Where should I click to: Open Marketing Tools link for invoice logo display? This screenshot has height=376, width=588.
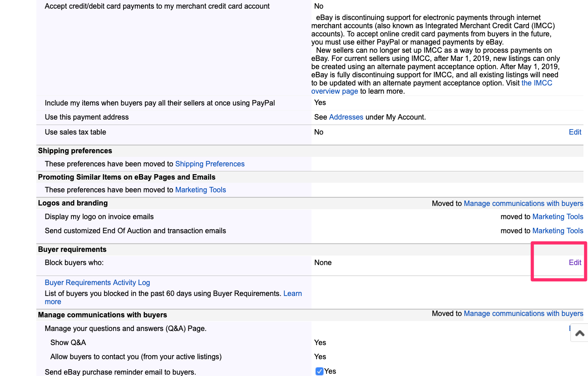point(558,216)
